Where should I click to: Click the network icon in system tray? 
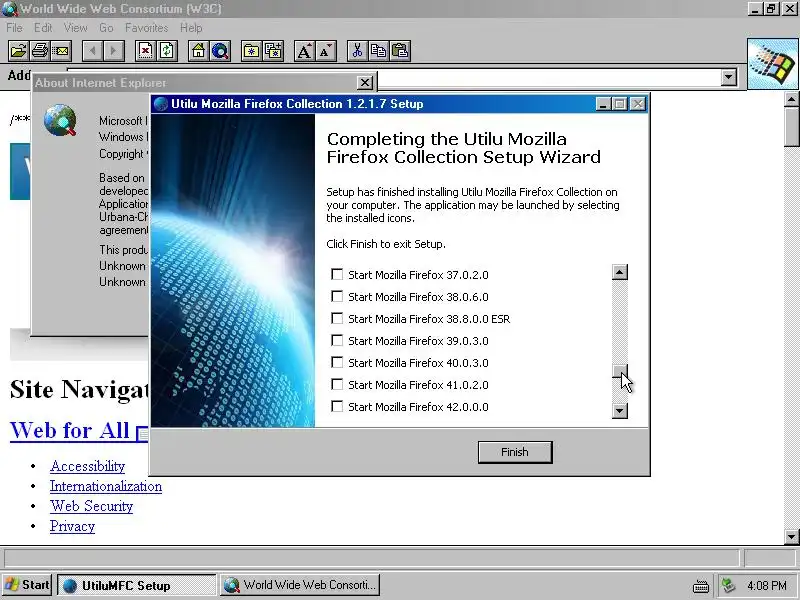coord(729,585)
